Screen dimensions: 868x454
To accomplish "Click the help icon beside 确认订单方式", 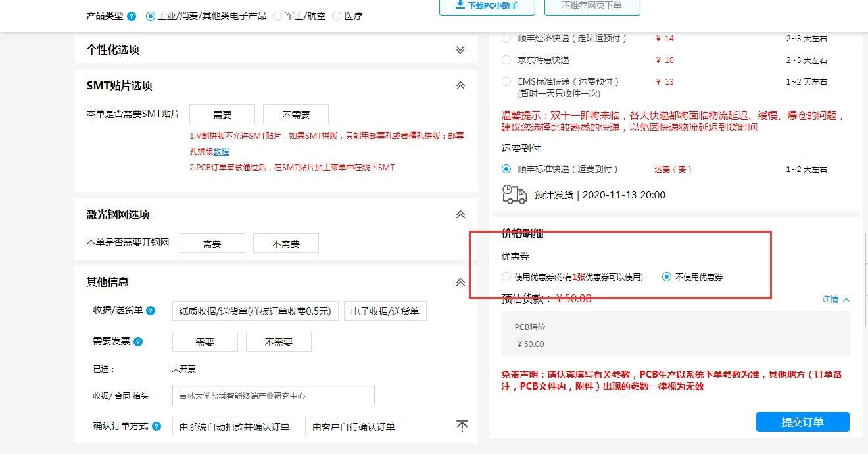I will click(157, 426).
